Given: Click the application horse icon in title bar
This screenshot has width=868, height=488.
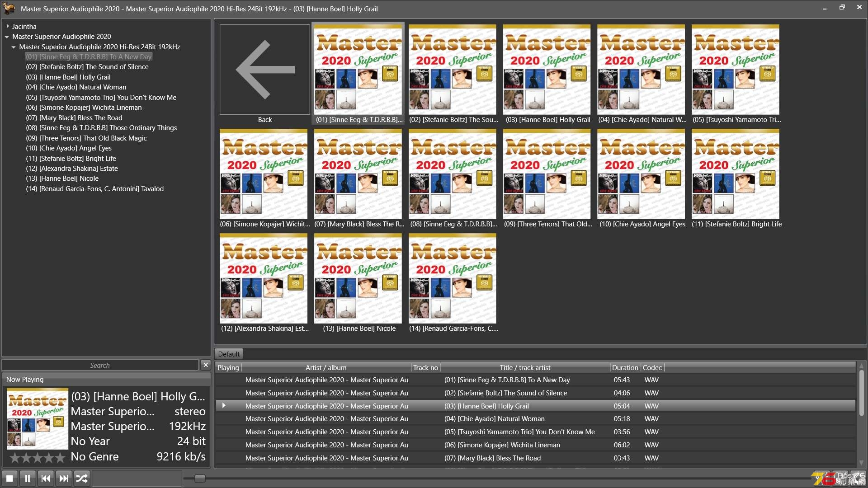Looking at the screenshot, I should tap(9, 9).
